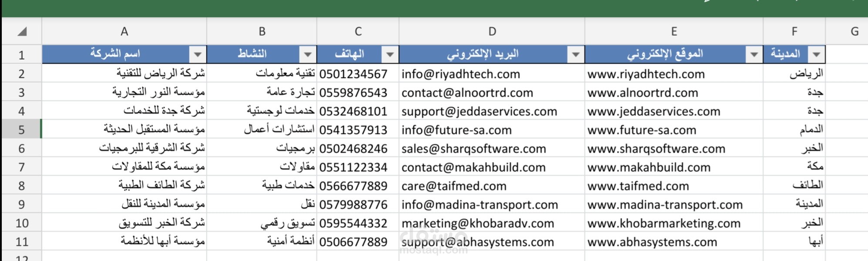The height and width of the screenshot is (261, 868).
Task: Open filter dropdown for المدينة column
Action: (816, 55)
